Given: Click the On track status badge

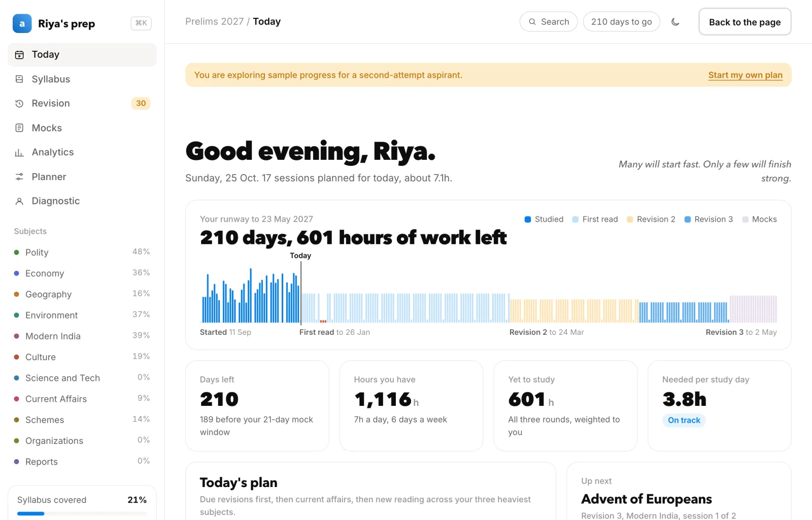Looking at the screenshot, I should (x=684, y=420).
